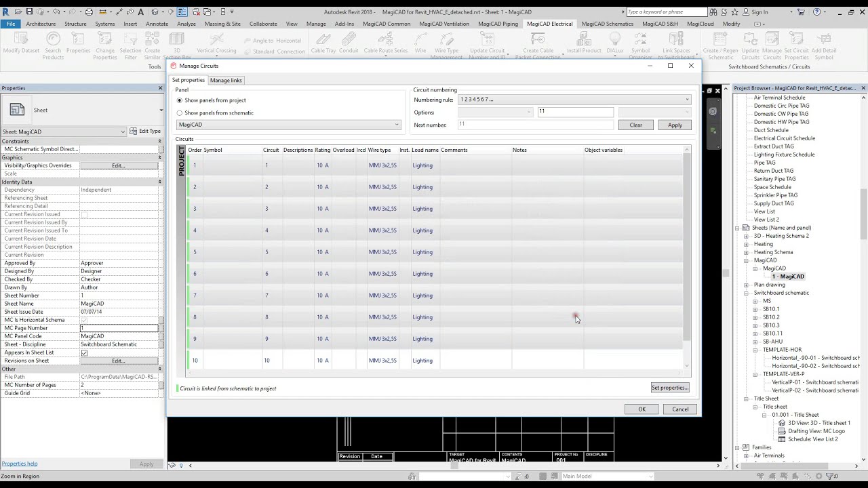Open the DIALux ribbon tool
868x488 pixels.
pyautogui.click(x=615, y=43)
